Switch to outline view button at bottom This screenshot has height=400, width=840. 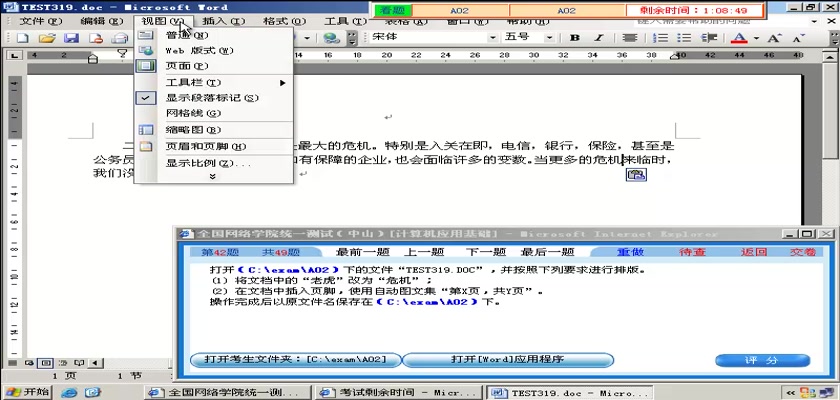(x=63, y=363)
